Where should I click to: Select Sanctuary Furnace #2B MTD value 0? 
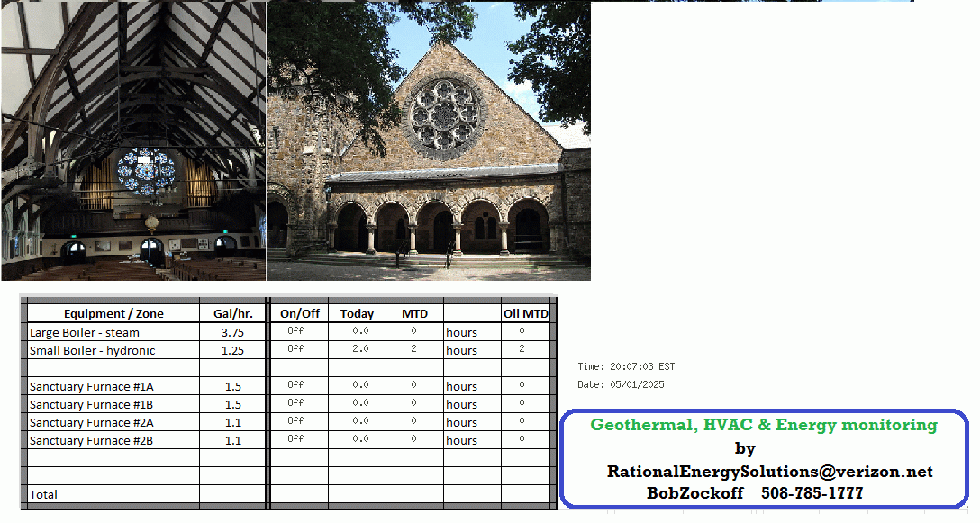(413, 439)
